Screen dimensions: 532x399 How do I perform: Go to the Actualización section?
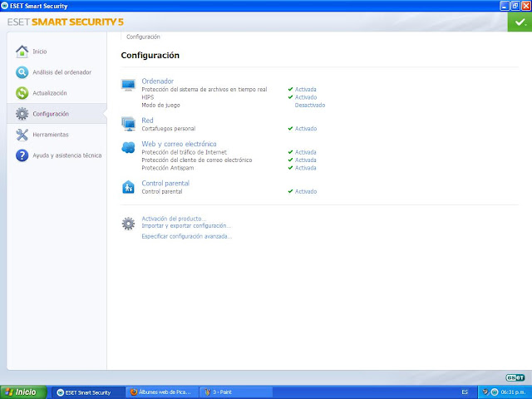pyautogui.click(x=50, y=93)
